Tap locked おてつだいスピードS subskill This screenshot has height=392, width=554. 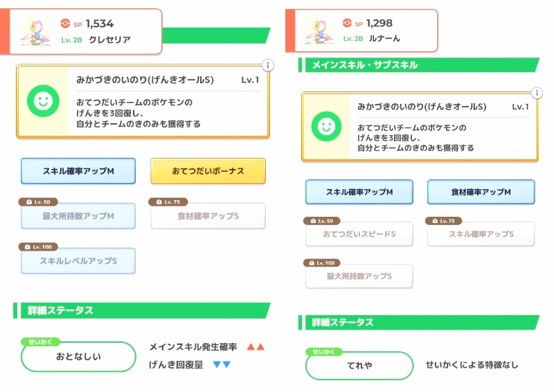click(x=359, y=234)
